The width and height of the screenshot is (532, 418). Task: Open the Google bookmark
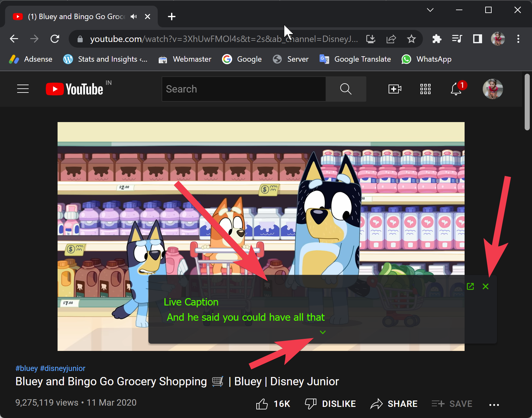click(242, 59)
